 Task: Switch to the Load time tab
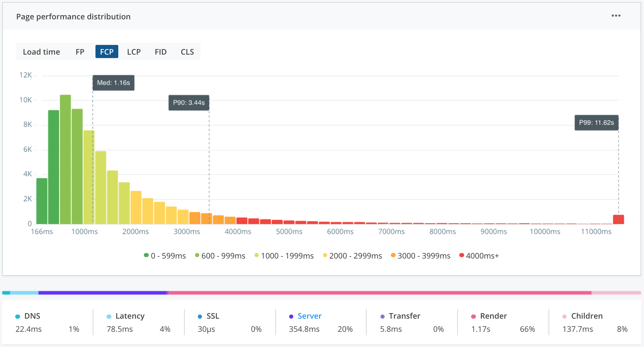(41, 51)
